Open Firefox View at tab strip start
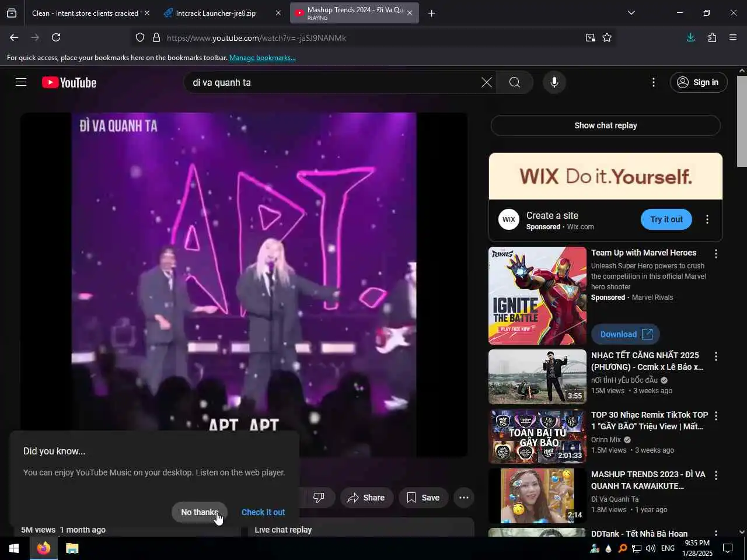747x560 pixels. pos(12,13)
